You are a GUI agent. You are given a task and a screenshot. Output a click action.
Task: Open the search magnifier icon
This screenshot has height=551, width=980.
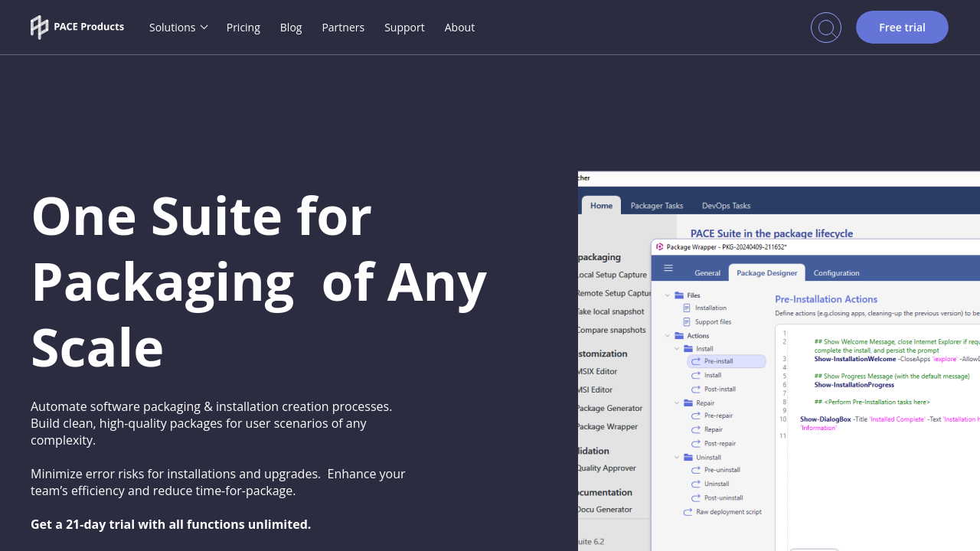pos(825,28)
